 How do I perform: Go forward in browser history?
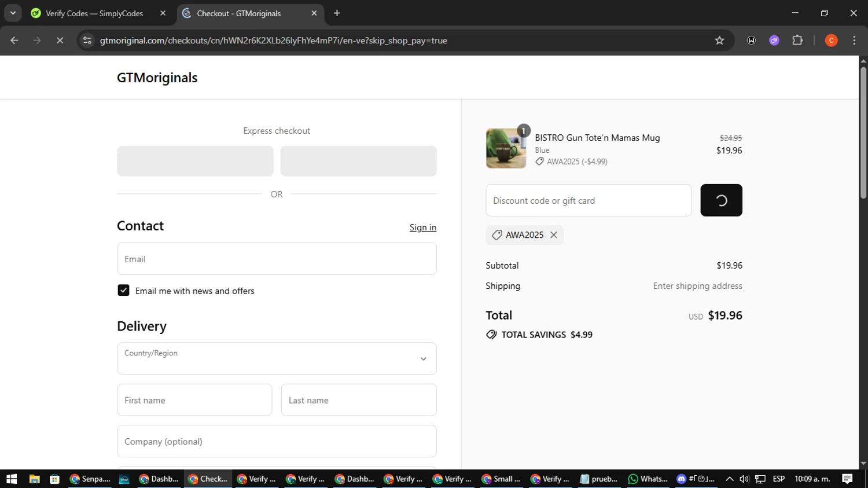[x=37, y=41]
